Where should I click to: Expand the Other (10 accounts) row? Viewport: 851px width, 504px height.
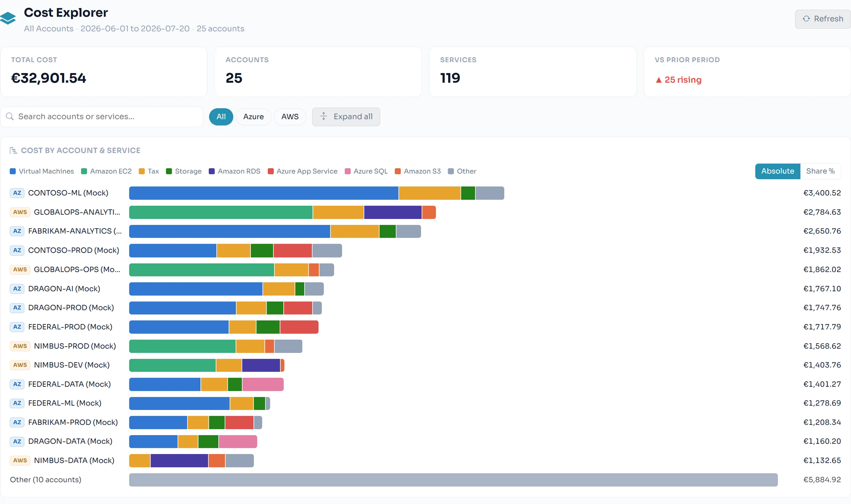coord(425,479)
